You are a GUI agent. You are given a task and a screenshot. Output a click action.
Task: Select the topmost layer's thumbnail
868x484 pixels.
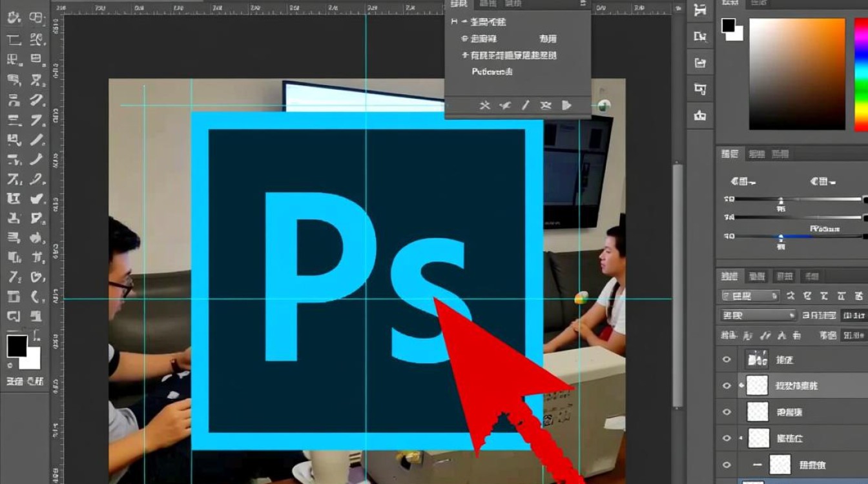pyautogui.click(x=756, y=359)
